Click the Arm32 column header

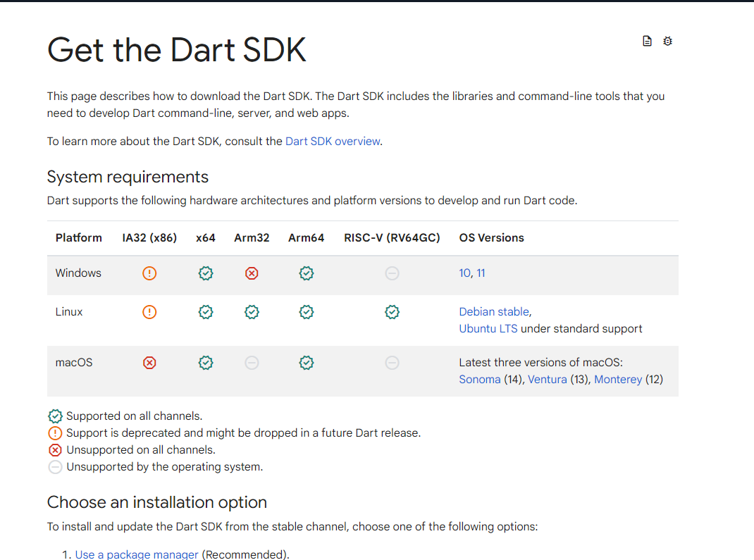[252, 238]
